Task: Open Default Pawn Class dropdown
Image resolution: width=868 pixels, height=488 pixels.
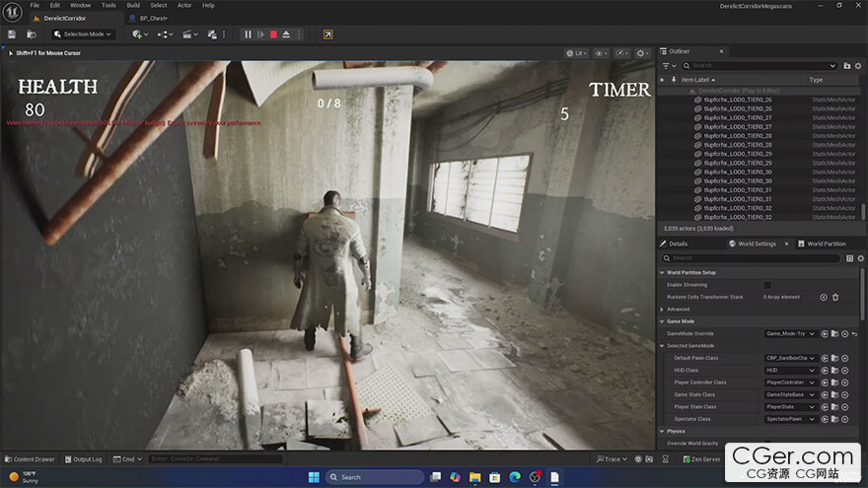Action: (790, 358)
